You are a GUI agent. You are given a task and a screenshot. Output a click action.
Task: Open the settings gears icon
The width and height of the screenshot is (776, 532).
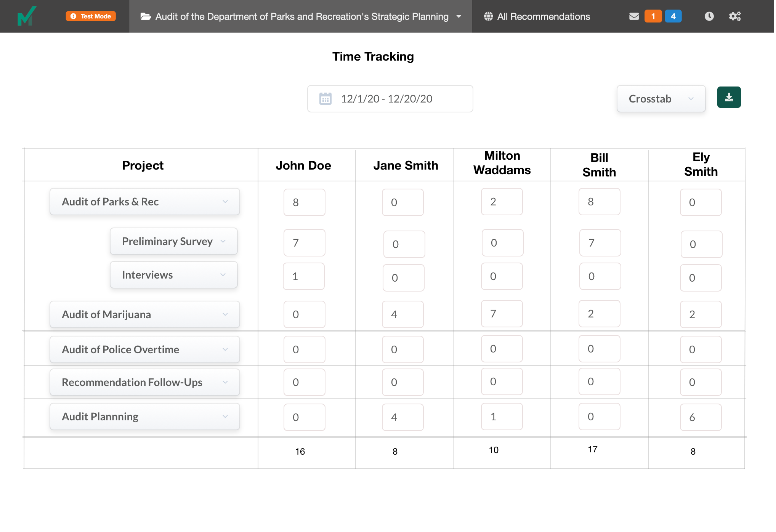tap(734, 16)
